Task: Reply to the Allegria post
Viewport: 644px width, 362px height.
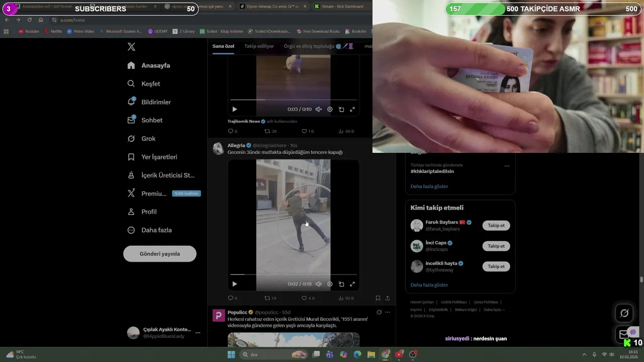Action: [232, 298]
